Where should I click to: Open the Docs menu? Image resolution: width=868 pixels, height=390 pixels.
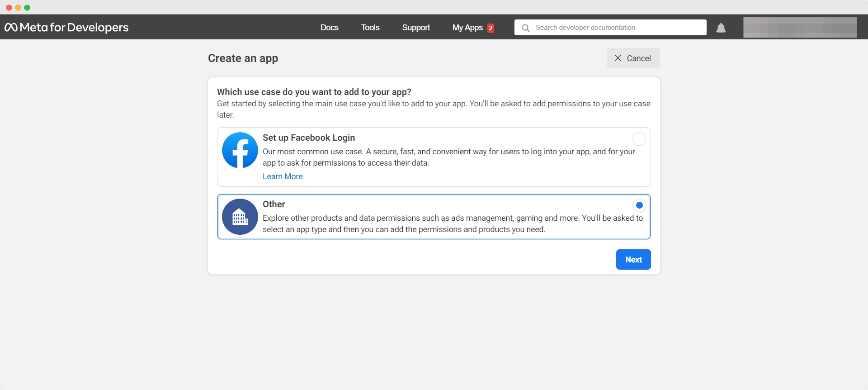pos(330,28)
